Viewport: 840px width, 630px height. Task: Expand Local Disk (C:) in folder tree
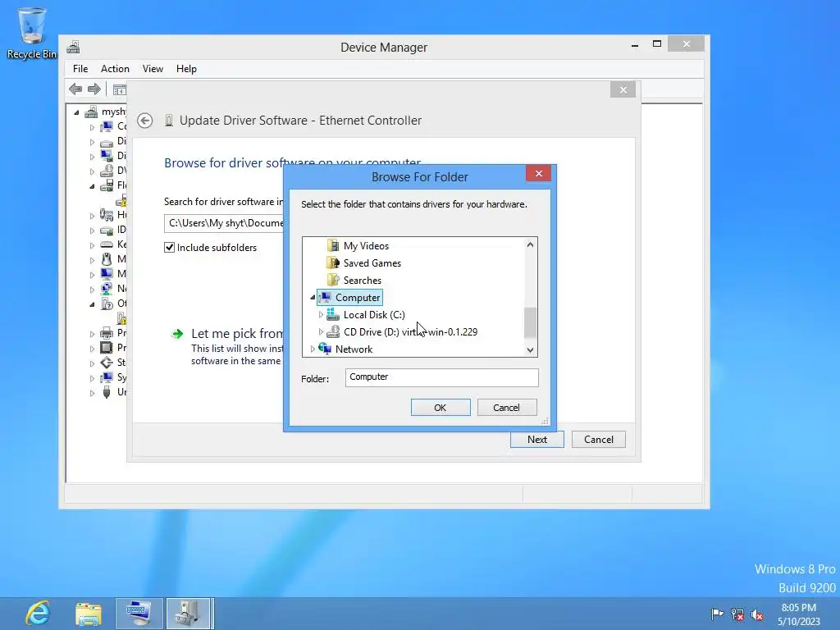pos(321,314)
